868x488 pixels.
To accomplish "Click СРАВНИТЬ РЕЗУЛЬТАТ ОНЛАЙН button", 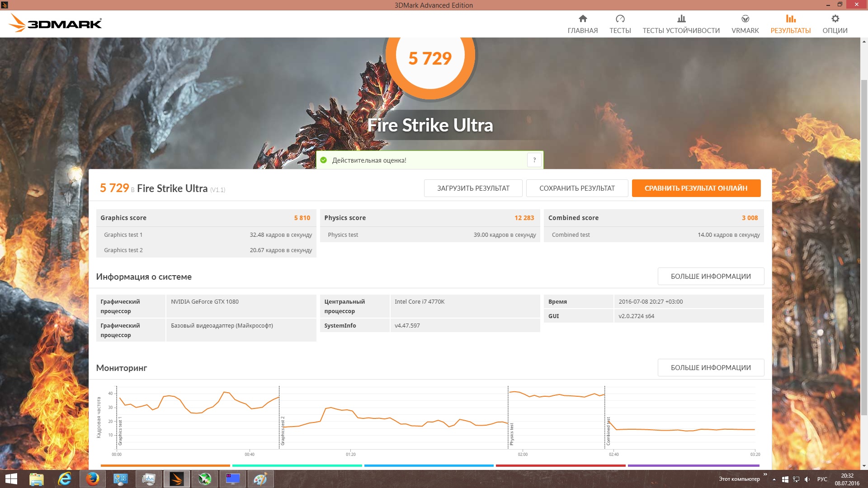I will pyautogui.click(x=696, y=188).
